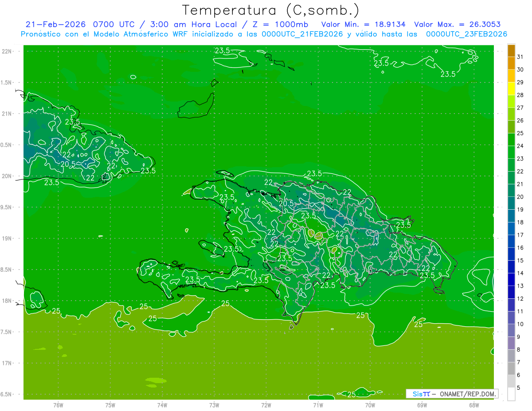Image resolution: width=532 pixels, height=411 pixels.
Task: Click the "0.5N" latitude axis label
Action: [x=7, y=145]
